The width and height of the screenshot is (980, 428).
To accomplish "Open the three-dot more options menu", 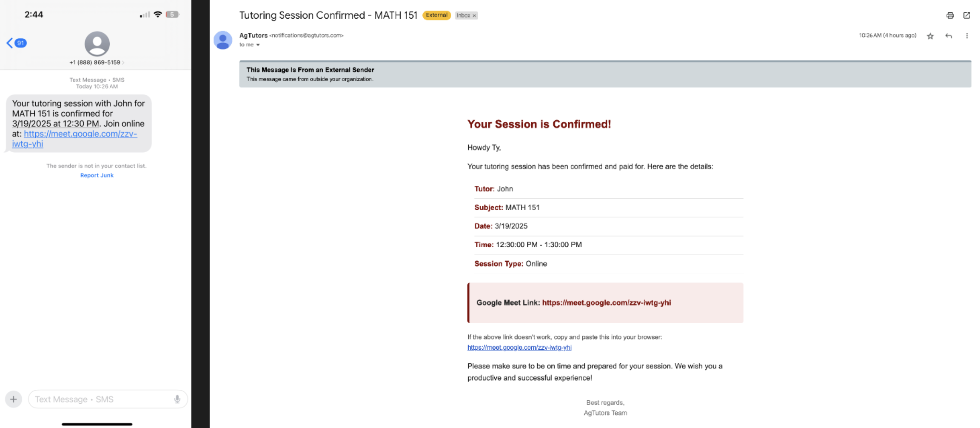I will pos(967,36).
